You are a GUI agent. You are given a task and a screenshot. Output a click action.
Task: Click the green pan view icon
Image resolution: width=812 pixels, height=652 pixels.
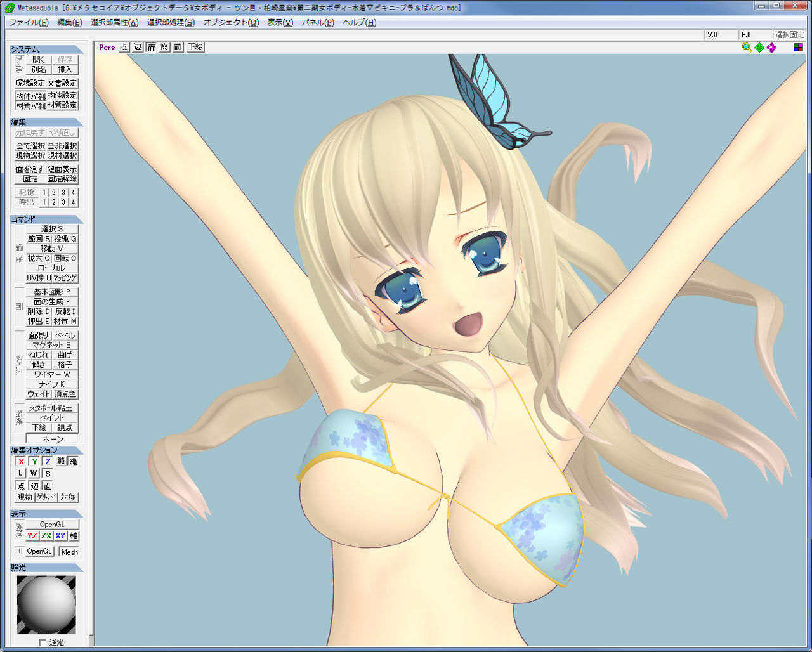759,48
